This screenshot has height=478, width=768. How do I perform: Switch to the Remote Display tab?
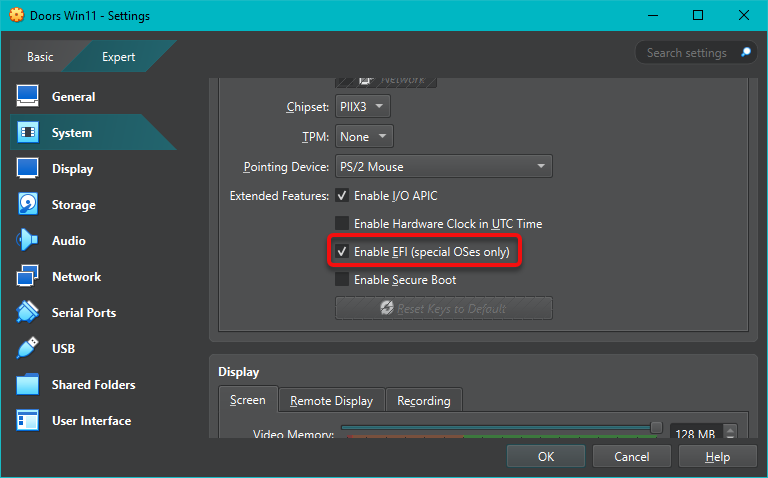point(331,401)
